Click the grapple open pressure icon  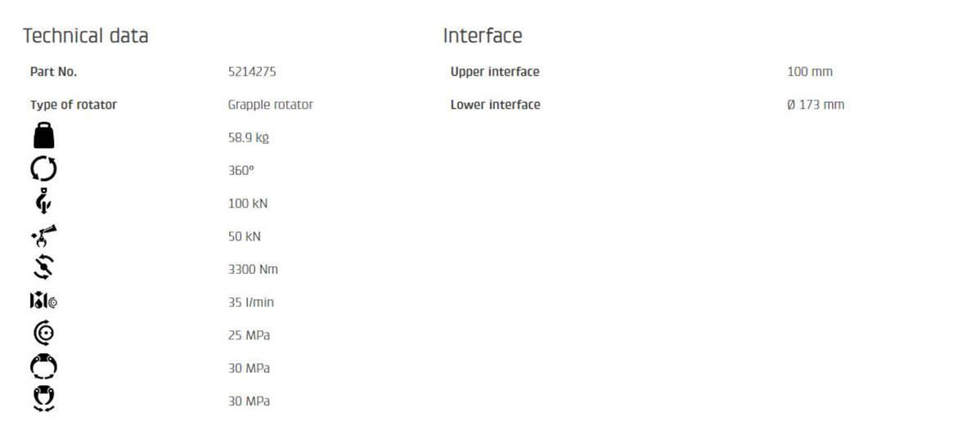pos(43,367)
